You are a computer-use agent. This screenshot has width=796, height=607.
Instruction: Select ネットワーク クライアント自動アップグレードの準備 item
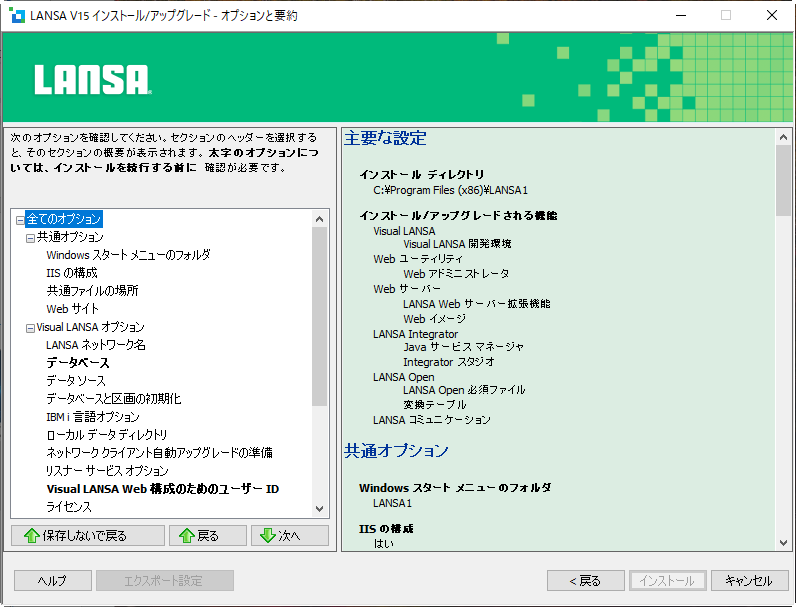coord(159,453)
